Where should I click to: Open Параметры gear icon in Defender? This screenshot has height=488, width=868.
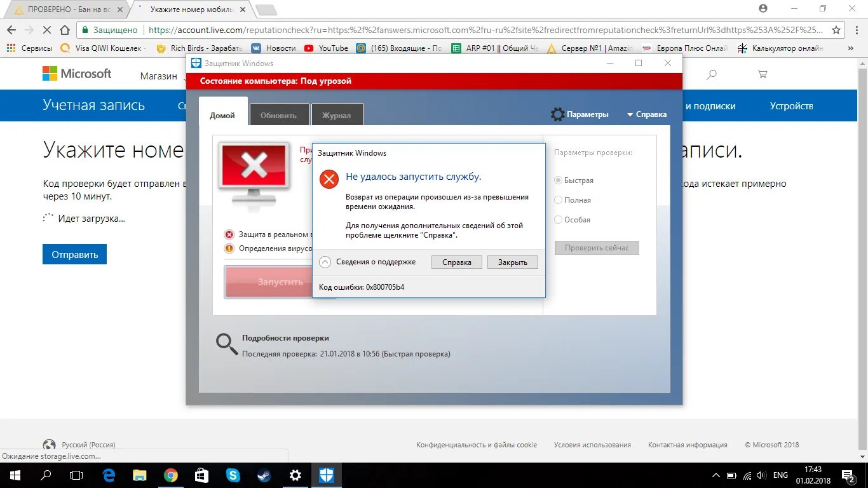(557, 114)
